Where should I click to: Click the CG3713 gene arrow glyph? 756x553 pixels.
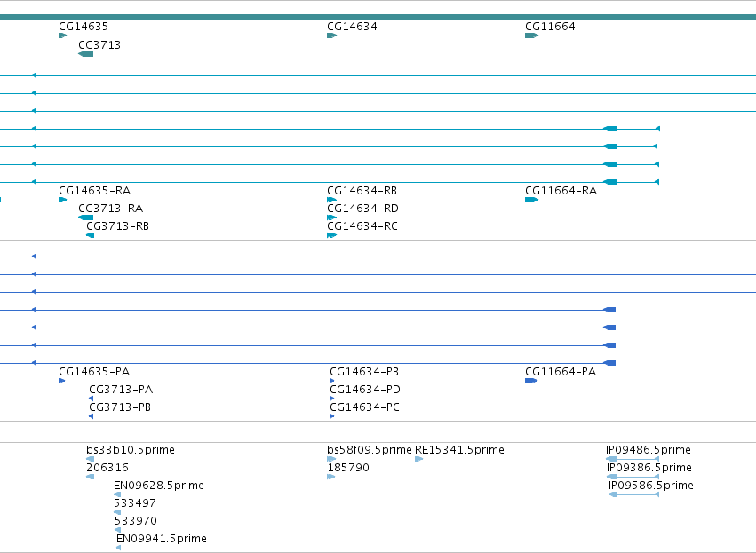pyautogui.click(x=86, y=54)
